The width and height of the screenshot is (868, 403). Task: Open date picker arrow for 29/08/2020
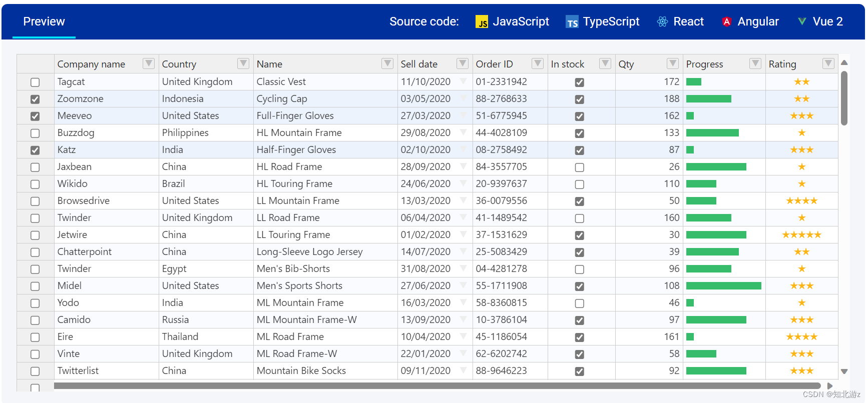coord(464,132)
